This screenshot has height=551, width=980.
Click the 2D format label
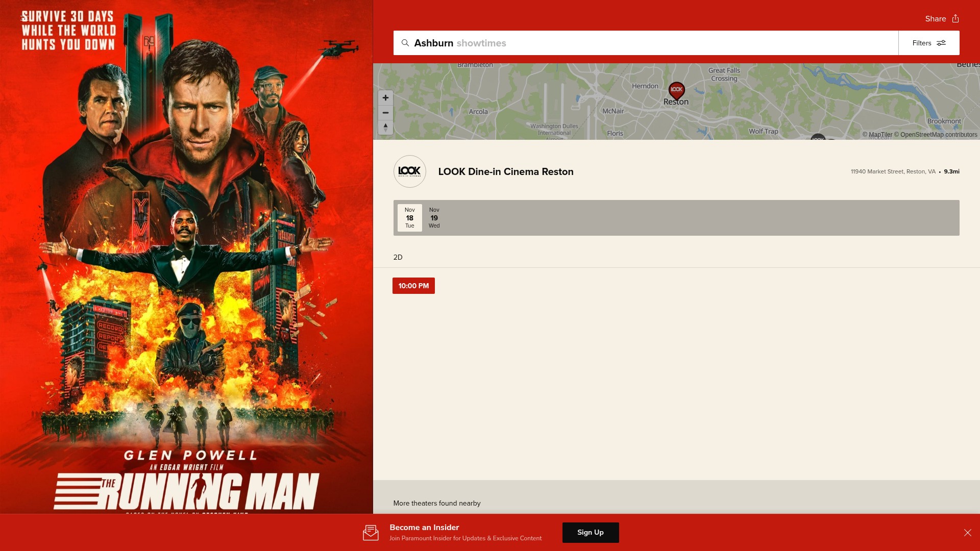coord(398,257)
